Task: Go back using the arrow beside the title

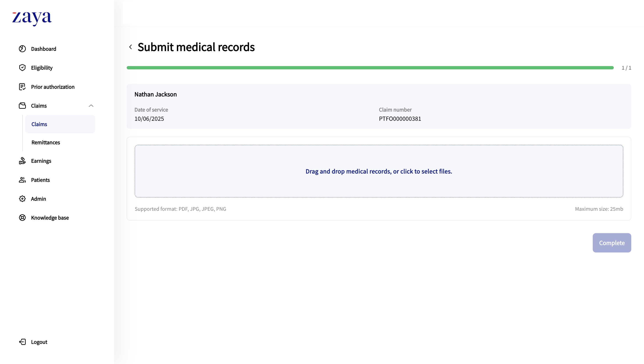Action: 130,47
